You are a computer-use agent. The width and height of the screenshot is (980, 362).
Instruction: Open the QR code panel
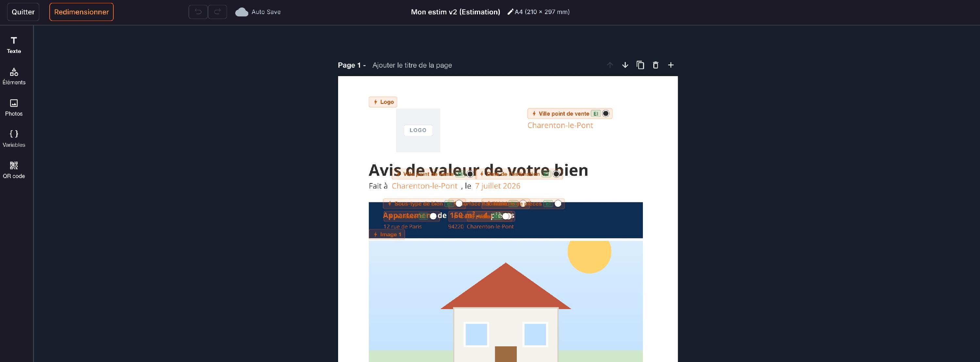click(14, 170)
